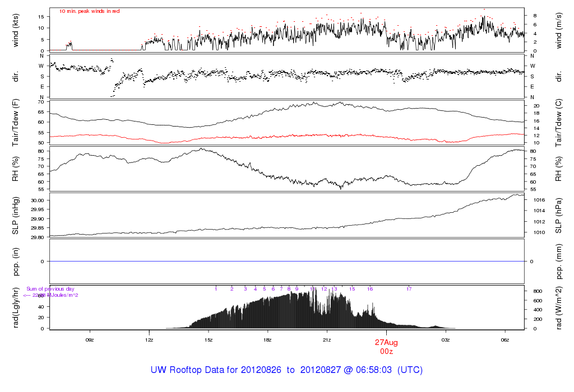Click the 'RH (%)' left axis label
Screen dimensions: 574x392
[16, 169]
